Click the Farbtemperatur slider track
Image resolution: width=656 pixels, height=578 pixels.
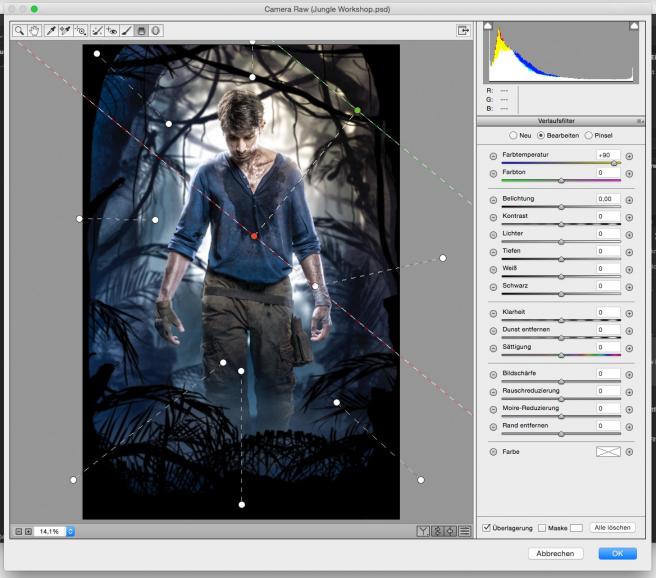point(561,163)
